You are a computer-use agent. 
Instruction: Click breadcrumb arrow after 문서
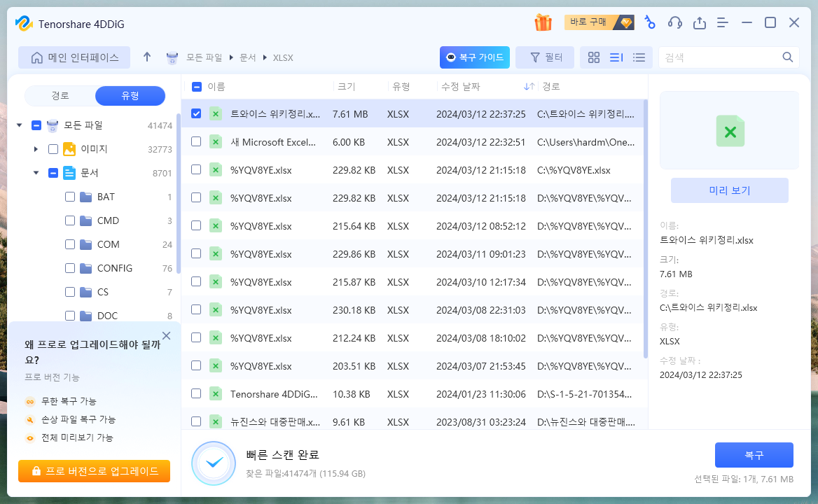[265, 58]
